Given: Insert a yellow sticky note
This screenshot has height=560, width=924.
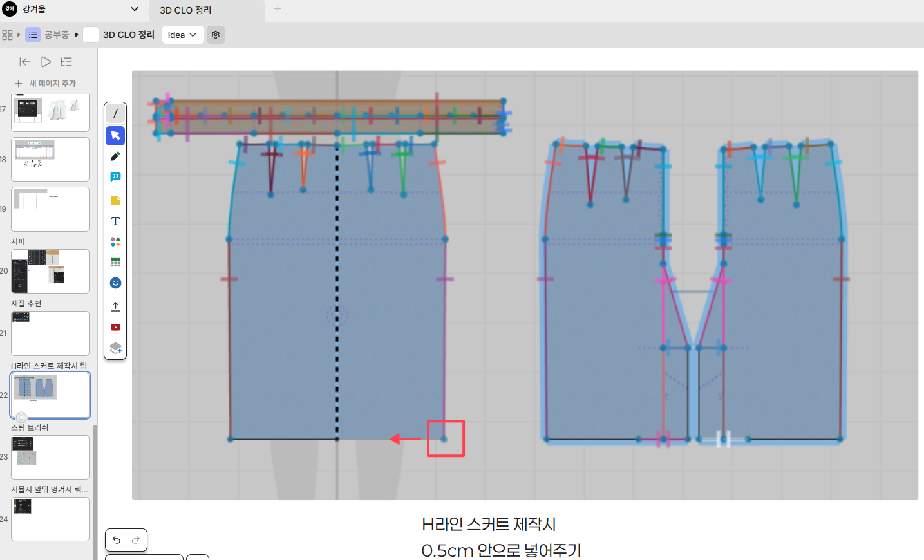Looking at the screenshot, I should 115,200.
